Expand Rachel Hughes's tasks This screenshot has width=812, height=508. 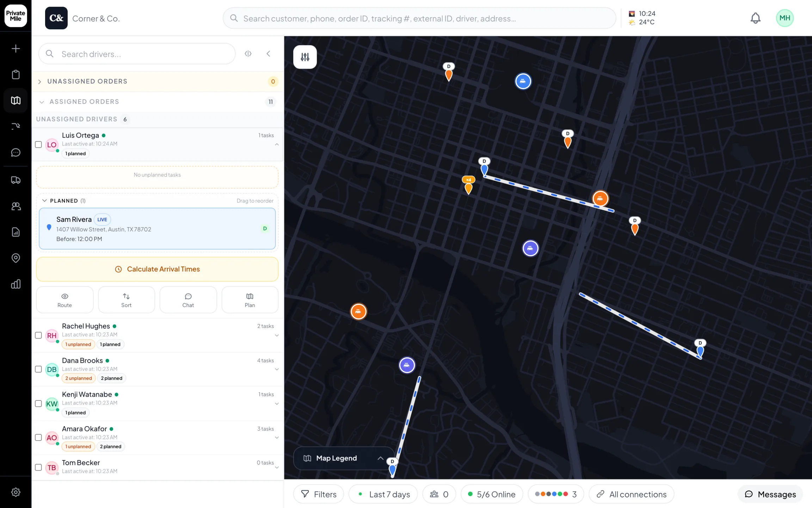tap(277, 335)
